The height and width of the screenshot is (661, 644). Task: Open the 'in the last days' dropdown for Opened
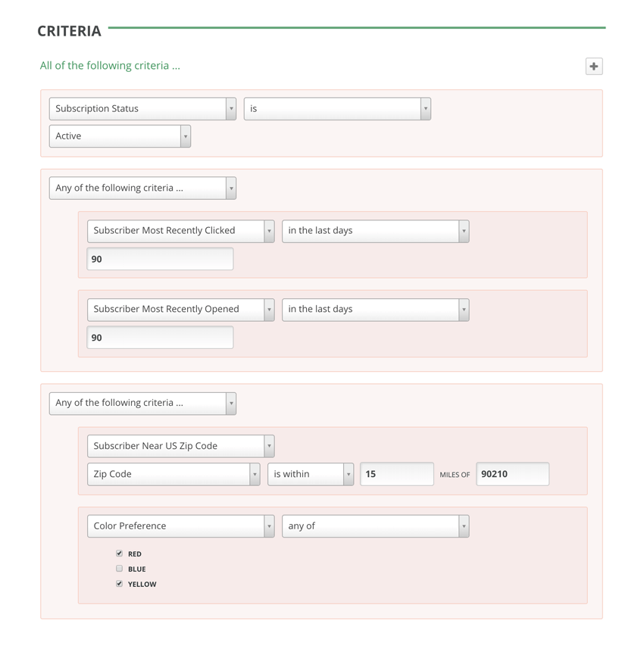click(x=376, y=309)
